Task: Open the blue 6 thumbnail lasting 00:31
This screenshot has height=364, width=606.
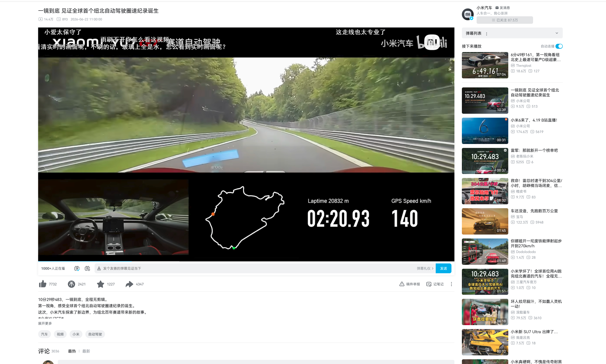Action: click(485, 131)
